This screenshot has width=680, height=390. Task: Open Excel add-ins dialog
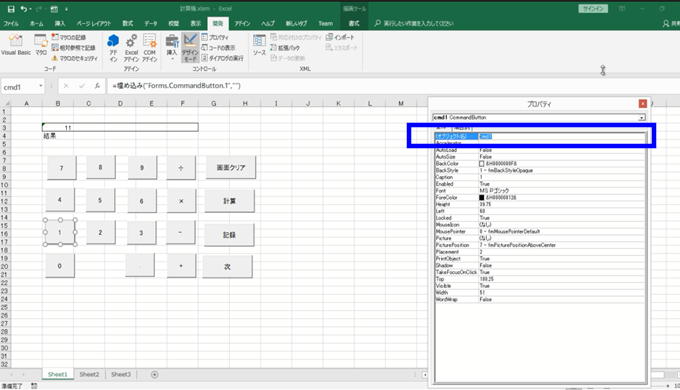(131, 47)
